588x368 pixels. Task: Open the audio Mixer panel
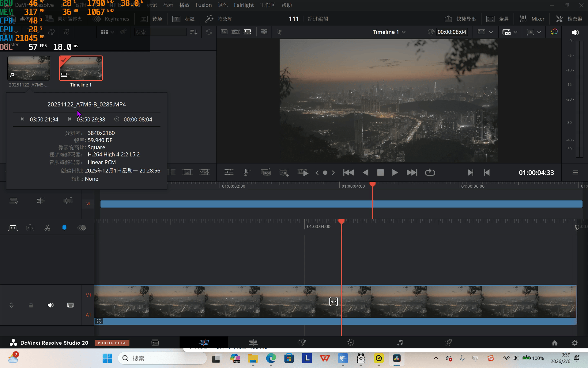[x=532, y=19]
